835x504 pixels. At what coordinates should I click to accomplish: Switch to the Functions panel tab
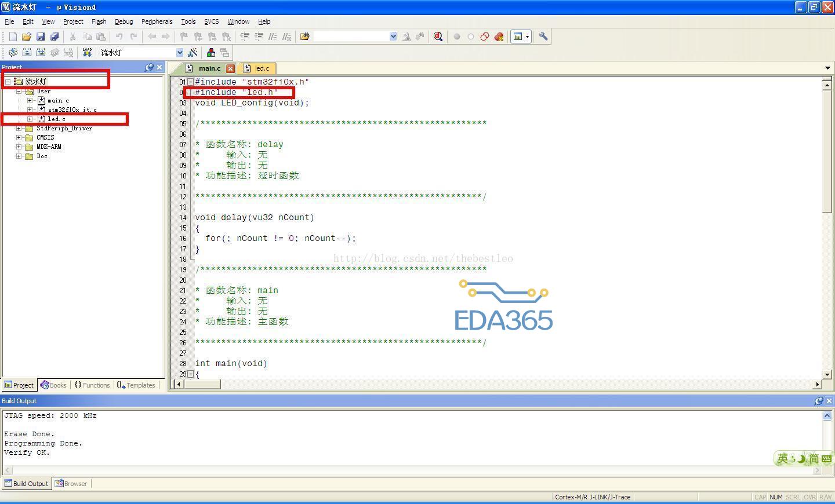point(92,385)
